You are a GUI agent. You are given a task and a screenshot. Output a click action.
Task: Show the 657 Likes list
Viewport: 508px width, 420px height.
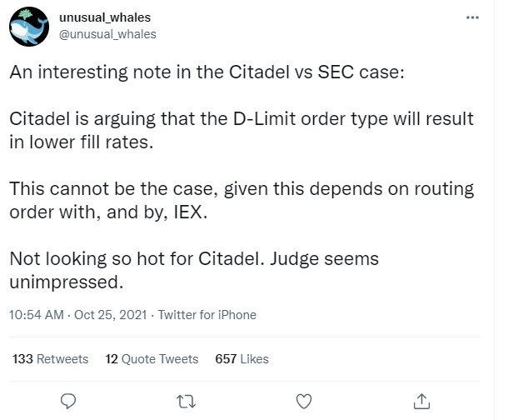pos(242,358)
